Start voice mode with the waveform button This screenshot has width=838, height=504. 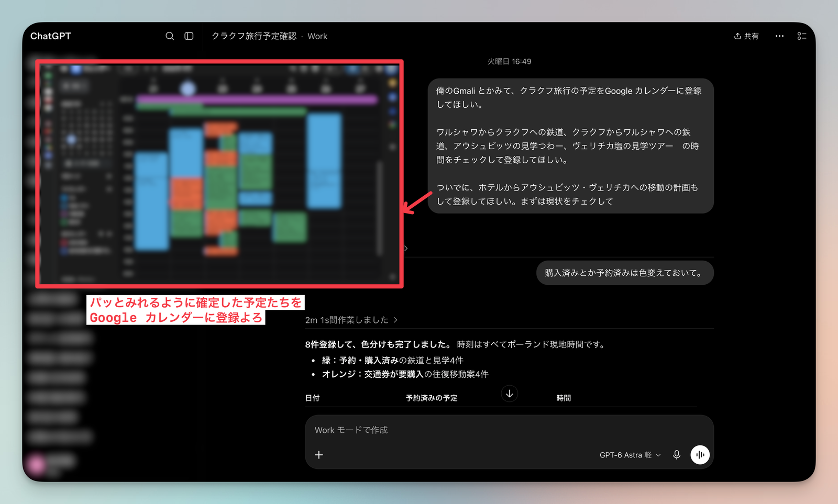tap(700, 455)
